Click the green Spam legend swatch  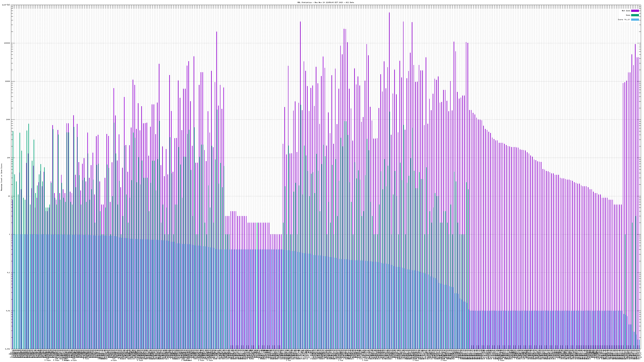pos(635,15)
